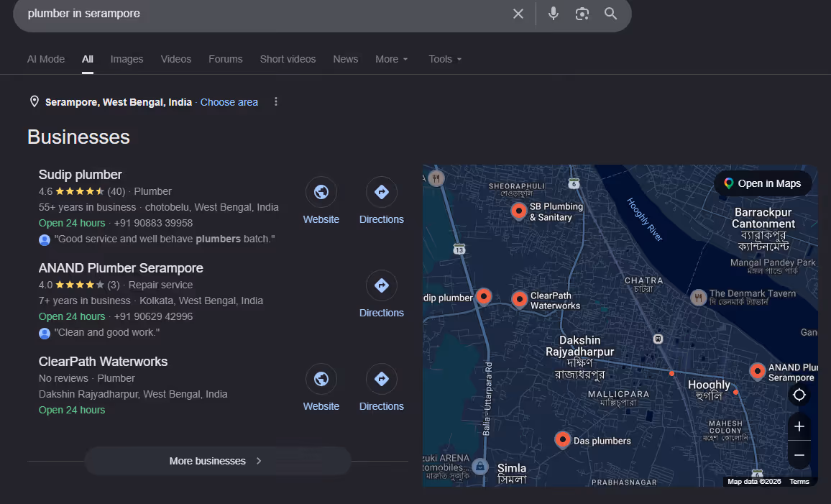The image size is (831, 504).
Task: Select the Das plumbers map pin
Action: [562, 440]
